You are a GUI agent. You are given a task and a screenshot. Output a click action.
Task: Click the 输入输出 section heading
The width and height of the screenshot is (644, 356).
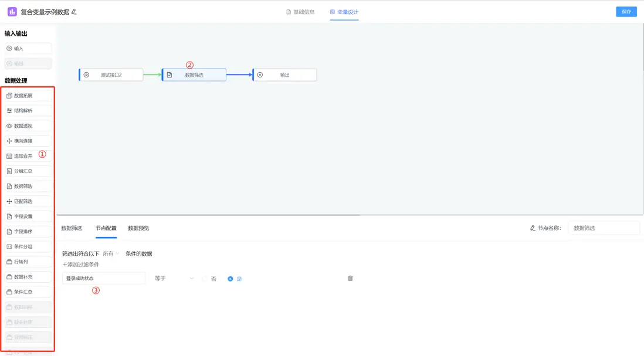point(16,33)
